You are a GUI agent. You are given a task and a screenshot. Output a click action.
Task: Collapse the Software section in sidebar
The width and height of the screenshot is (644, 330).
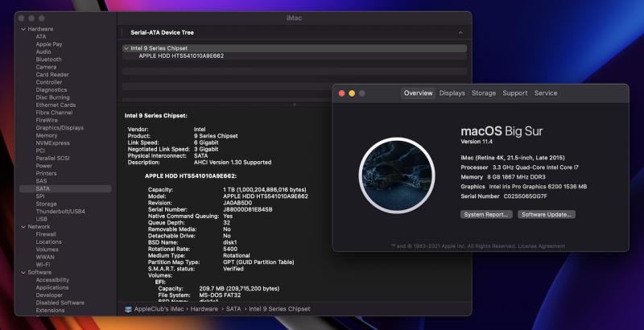[23, 273]
